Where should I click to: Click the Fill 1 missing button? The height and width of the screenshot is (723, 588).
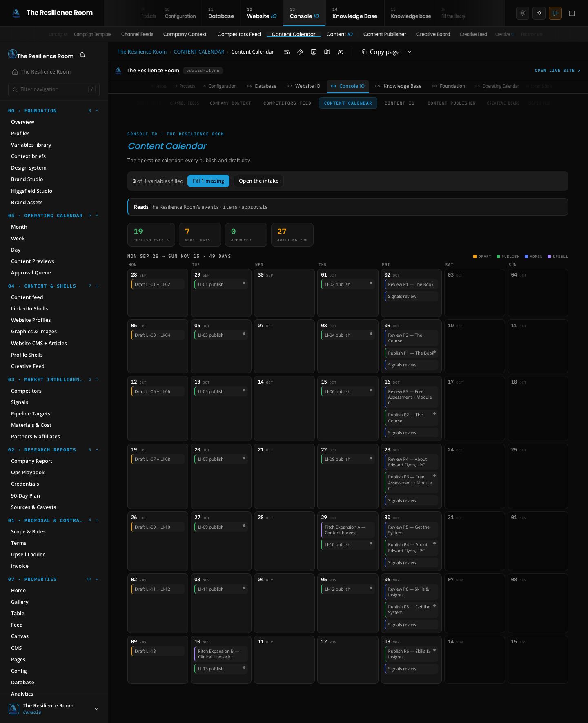[x=208, y=181]
